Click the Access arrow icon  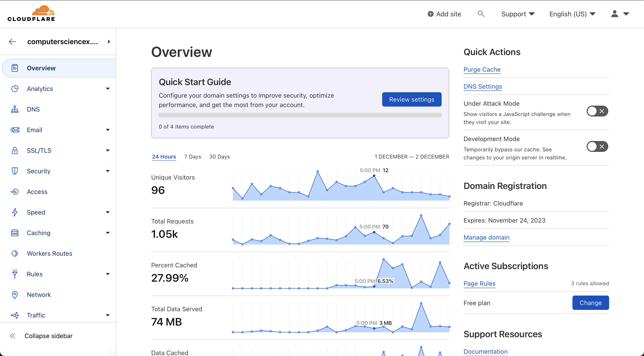pos(15,192)
